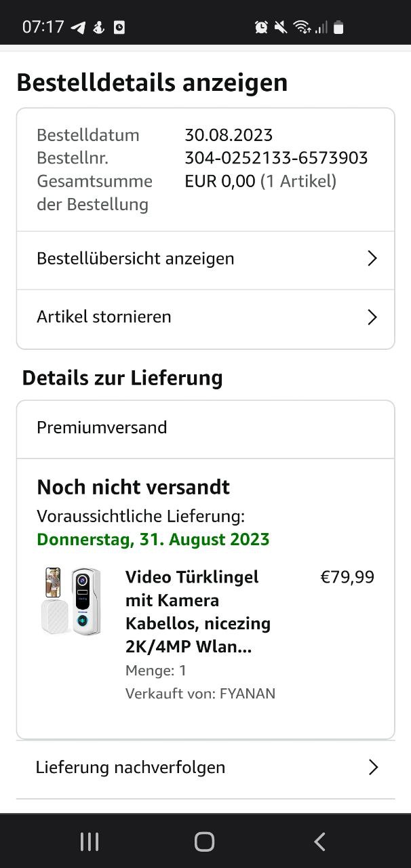Screen dimensions: 411x868
Task: Expand chevron next to Lieferung nachverfolgen
Action: coord(372,767)
